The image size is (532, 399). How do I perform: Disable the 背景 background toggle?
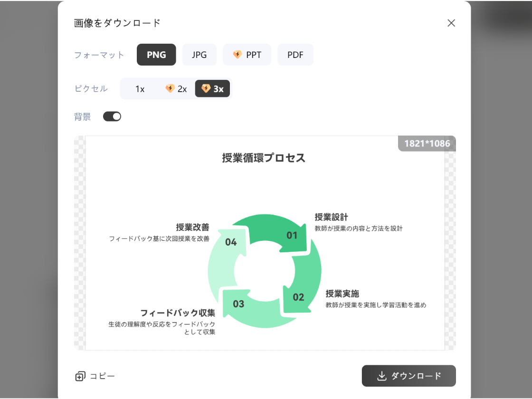[112, 116]
